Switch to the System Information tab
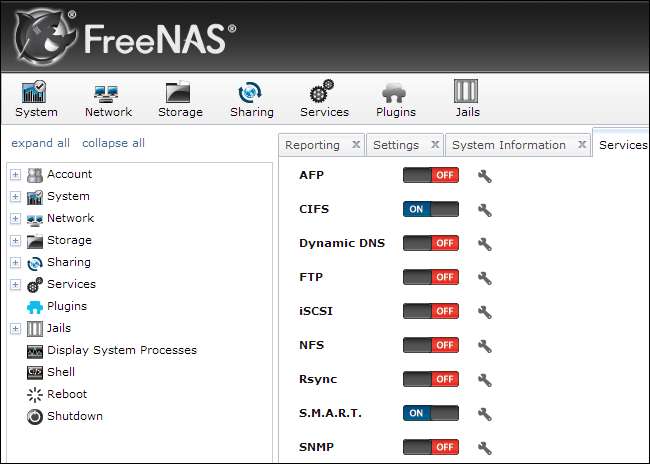650x464 pixels. (508, 145)
